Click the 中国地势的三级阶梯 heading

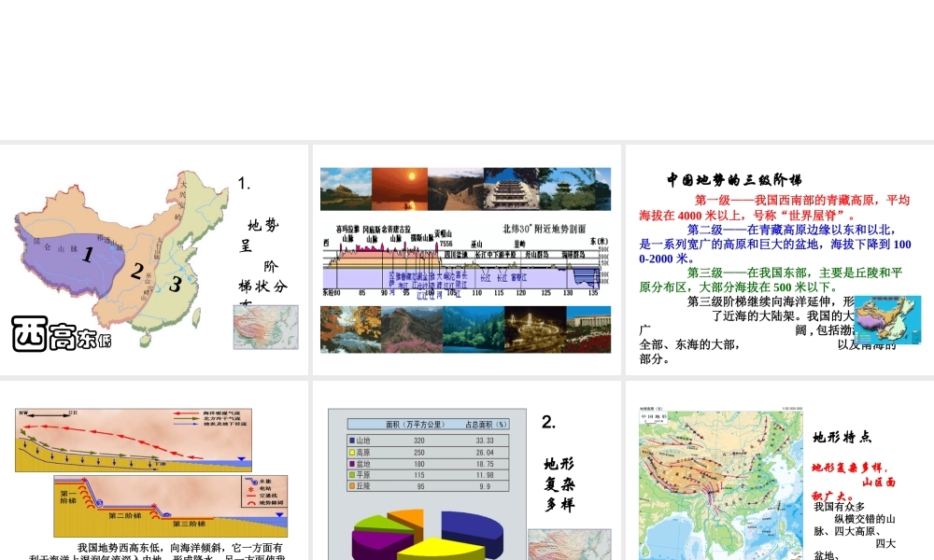pos(734,180)
